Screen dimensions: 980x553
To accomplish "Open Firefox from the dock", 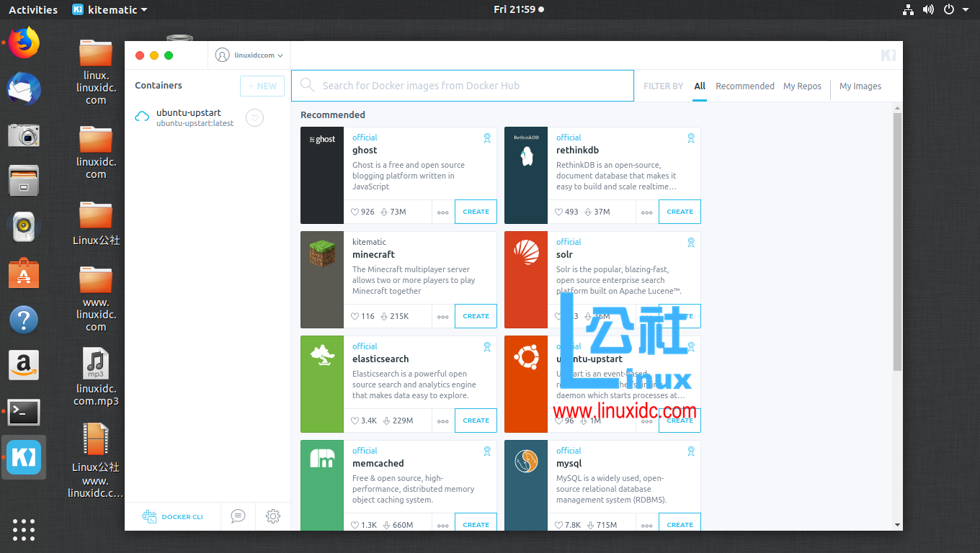I will click(24, 43).
